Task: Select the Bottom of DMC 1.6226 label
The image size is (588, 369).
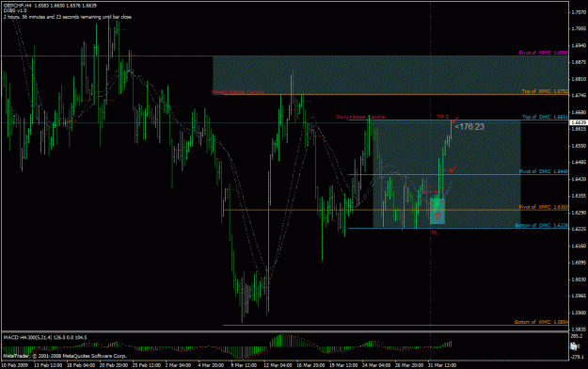Action: [x=541, y=225]
